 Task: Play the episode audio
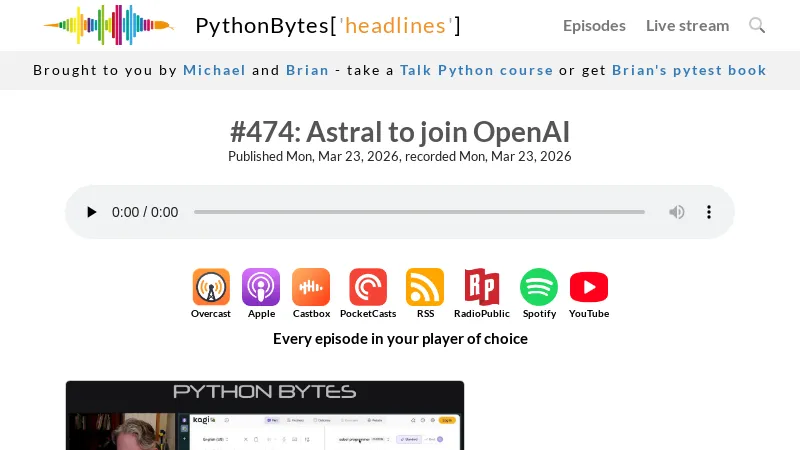pyautogui.click(x=92, y=212)
